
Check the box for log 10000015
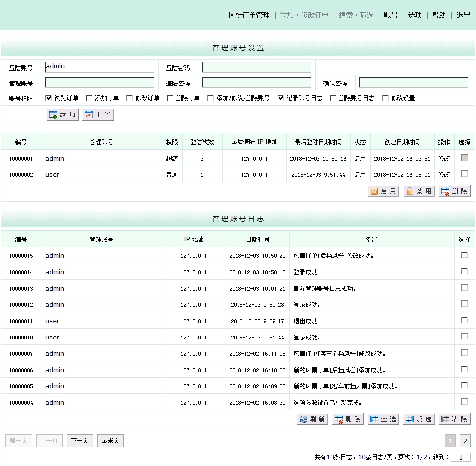[x=464, y=255]
